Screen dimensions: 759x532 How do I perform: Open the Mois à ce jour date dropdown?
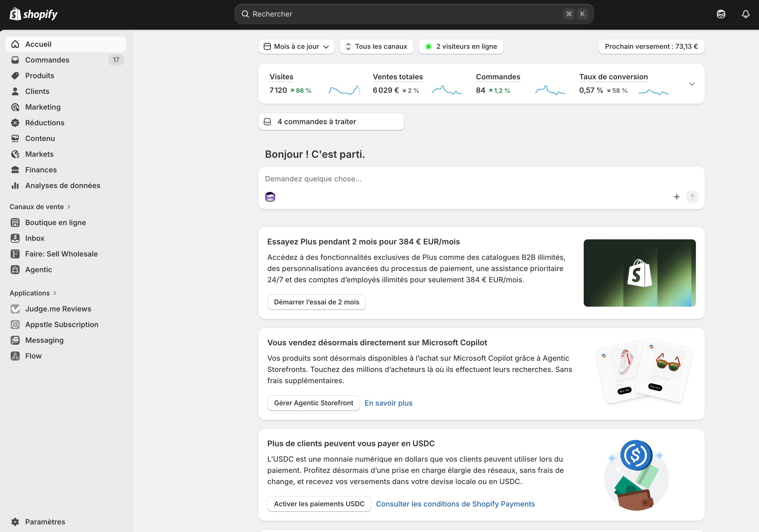click(296, 47)
